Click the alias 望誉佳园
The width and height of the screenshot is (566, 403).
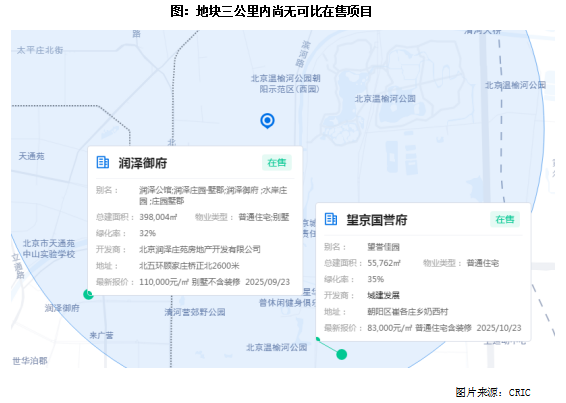pyautogui.click(x=383, y=247)
